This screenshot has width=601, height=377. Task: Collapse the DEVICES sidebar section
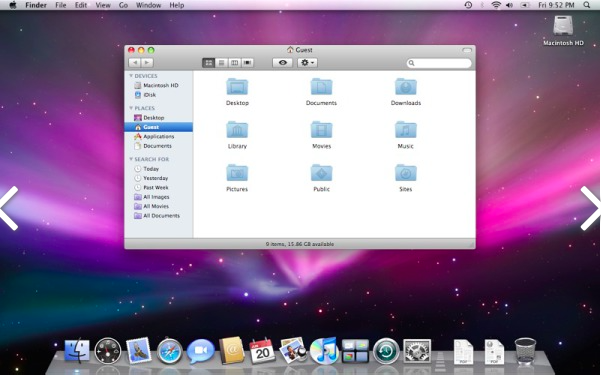(131, 76)
